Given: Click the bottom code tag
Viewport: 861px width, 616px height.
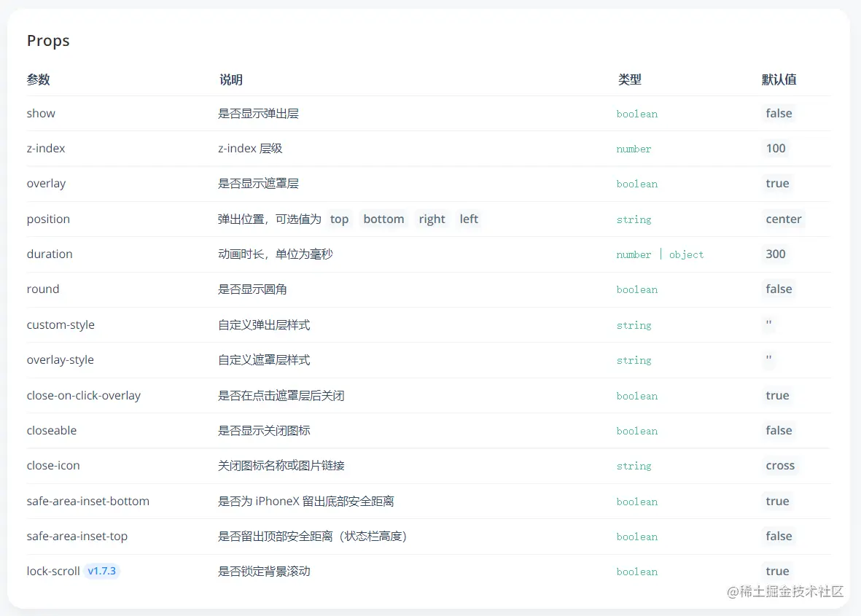Looking at the screenshot, I should (383, 219).
